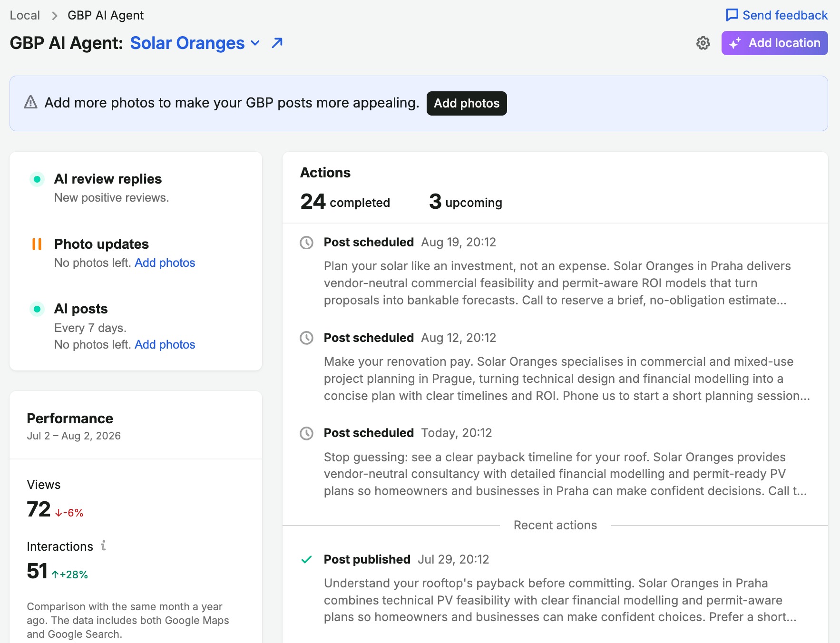Viewport: 840px width, 643px height.
Task: Click post text starting 'Understand your rooftop's payback'
Action: pyautogui.click(x=560, y=600)
